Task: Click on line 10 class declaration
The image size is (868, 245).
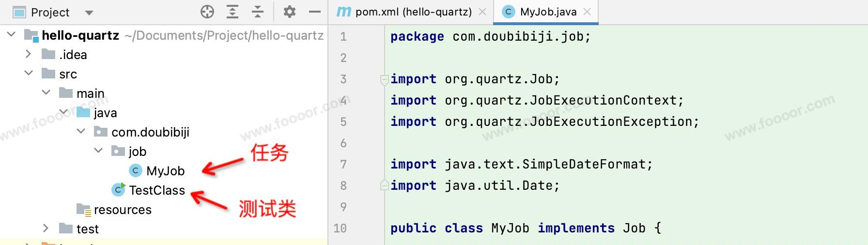Action: [x=526, y=228]
